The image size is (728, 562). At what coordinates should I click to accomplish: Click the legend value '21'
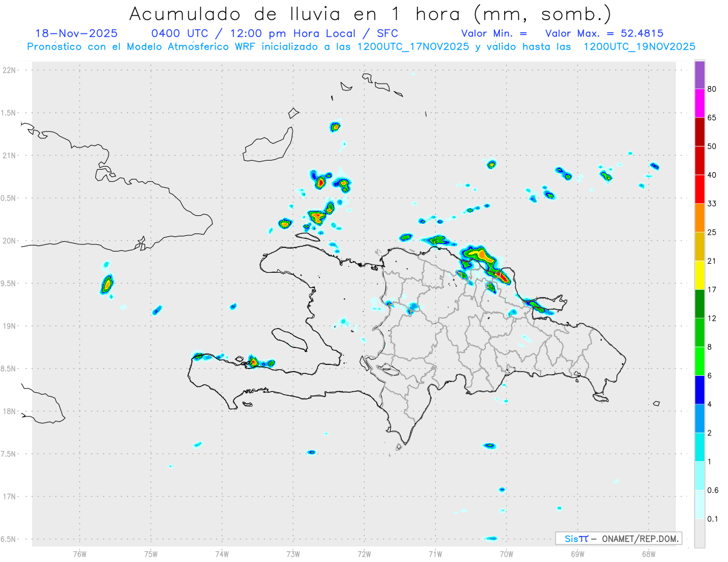[712, 261]
